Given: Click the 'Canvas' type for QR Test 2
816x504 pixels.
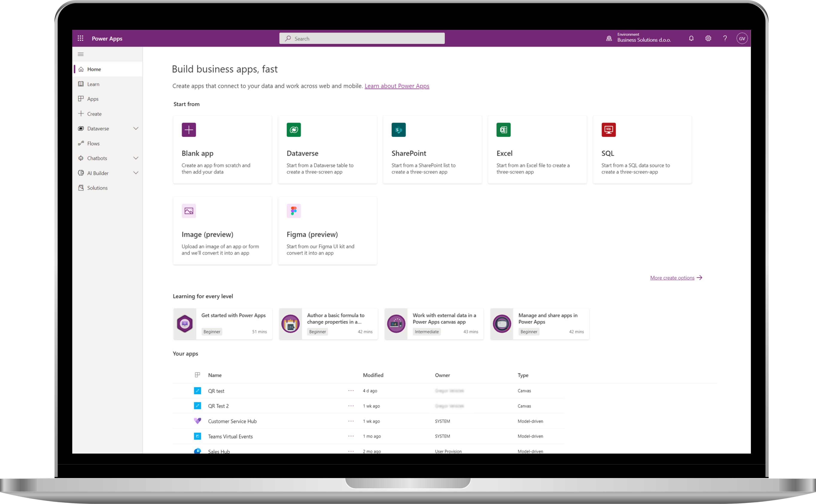Looking at the screenshot, I should [x=524, y=406].
